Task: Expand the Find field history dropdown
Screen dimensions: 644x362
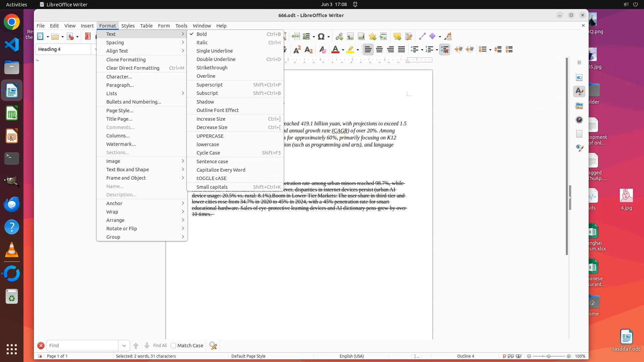Action: tap(124, 346)
